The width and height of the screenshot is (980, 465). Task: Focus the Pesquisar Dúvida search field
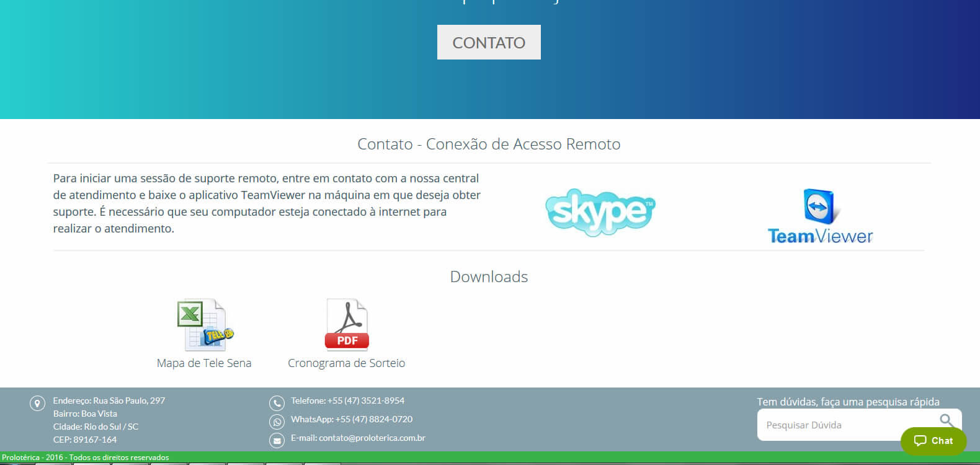click(x=859, y=425)
